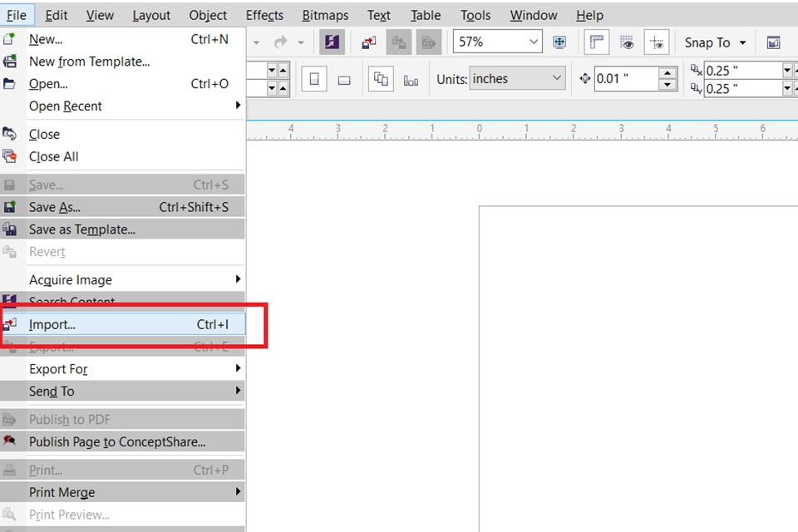
Task: Open the Object menu
Action: point(208,15)
